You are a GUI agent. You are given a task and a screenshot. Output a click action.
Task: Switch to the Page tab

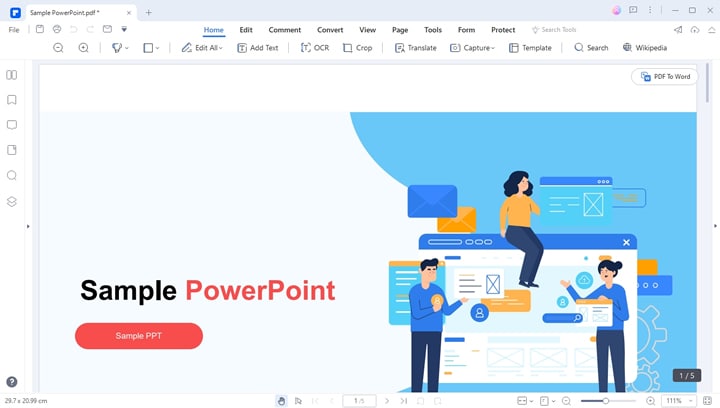pos(400,30)
